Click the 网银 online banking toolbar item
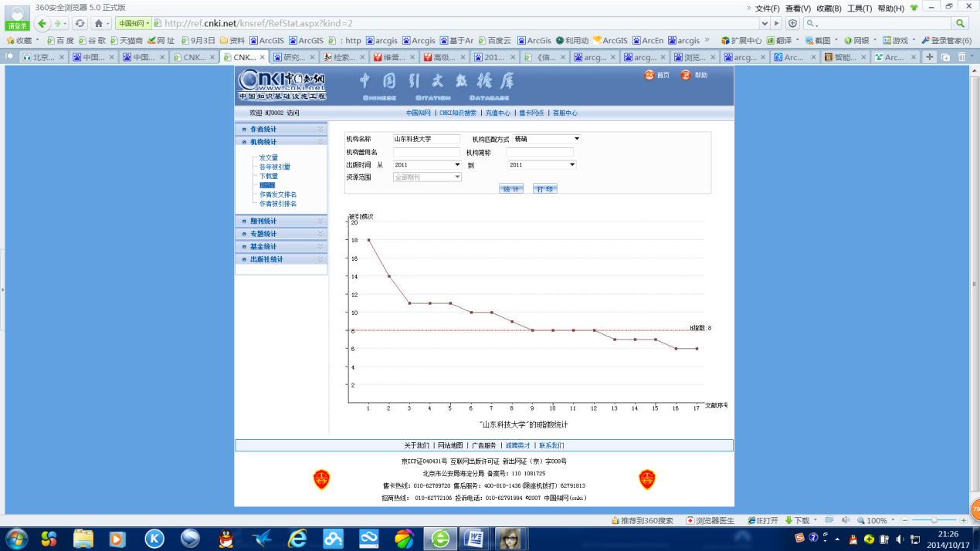Image resolution: width=980 pixels, height=551 pixels. 857,40
